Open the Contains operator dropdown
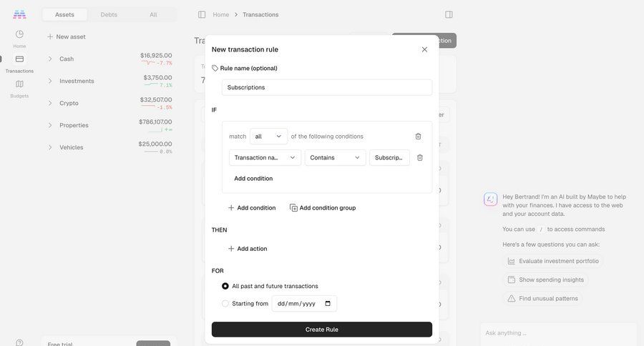 335,157
